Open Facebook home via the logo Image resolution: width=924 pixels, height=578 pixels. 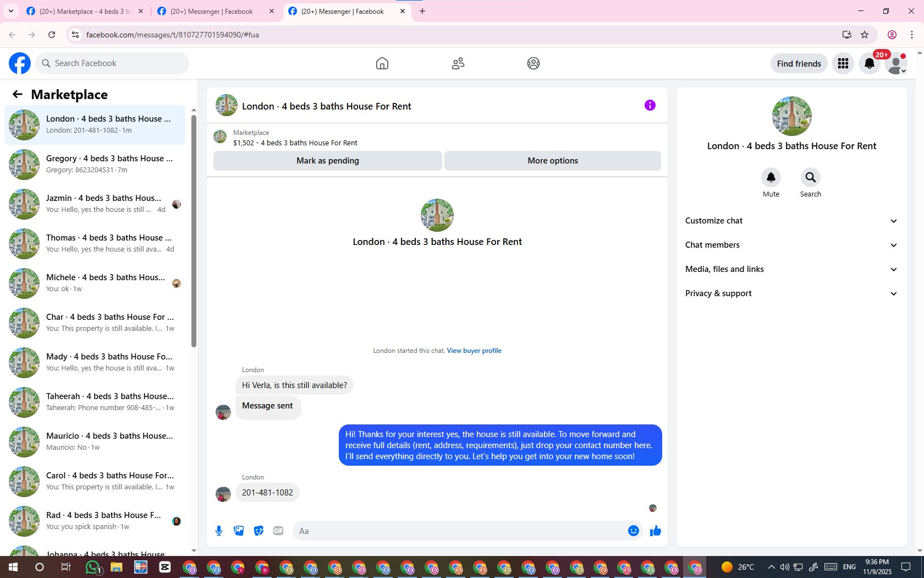click(x=20, y=63)
